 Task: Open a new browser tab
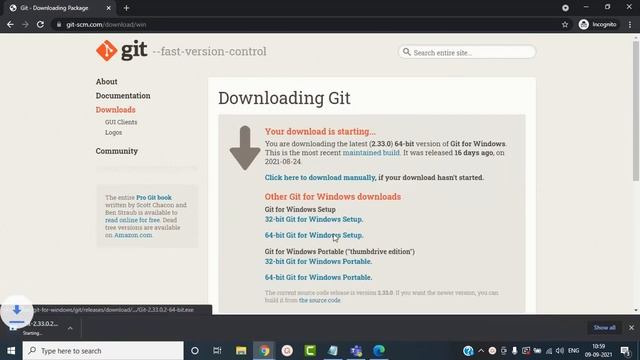(x=126, y=8)
